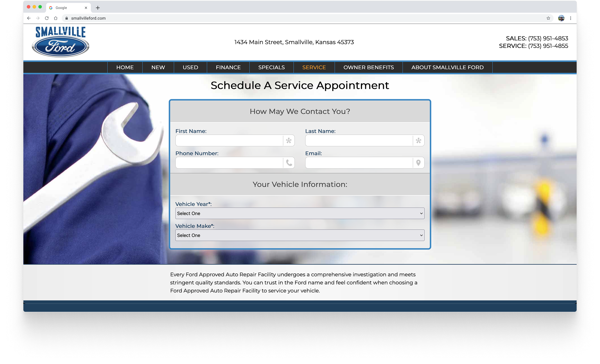Open a new browser tab
Image resolution: width=600 pixels, height=364 pixels.
tap(98, 8)
